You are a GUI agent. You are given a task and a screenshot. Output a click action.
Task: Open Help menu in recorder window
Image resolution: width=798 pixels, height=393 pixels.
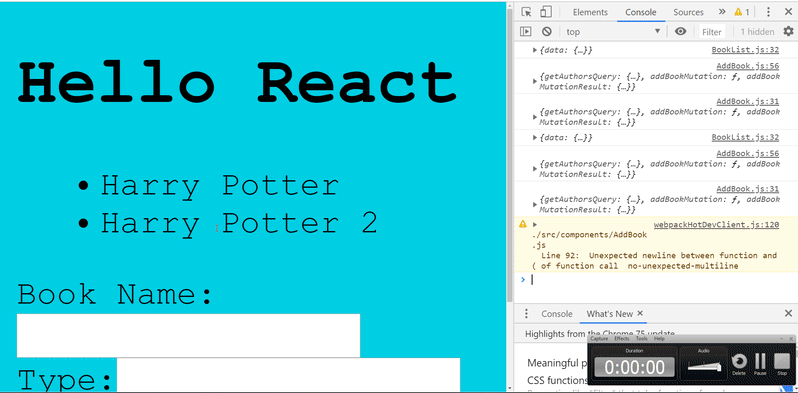659,339
